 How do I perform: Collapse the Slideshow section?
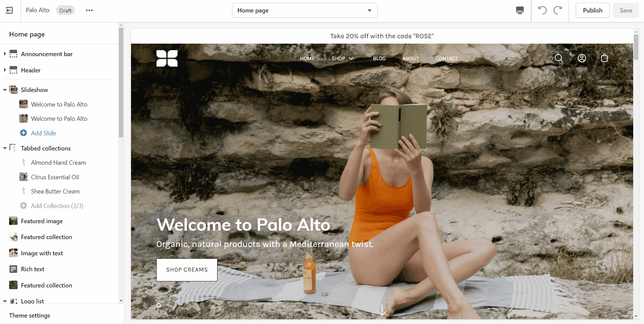(x=5, y=90)
